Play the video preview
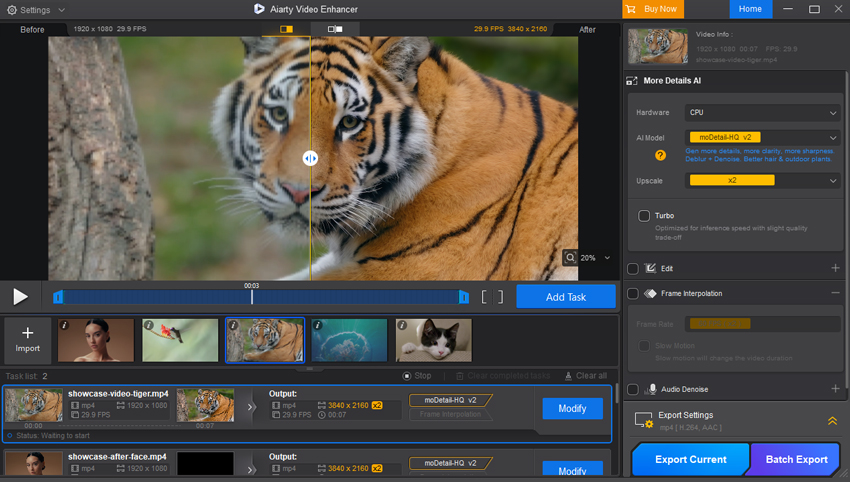Image resolution: width=850 pixels, height=482 pixels. 20,297
